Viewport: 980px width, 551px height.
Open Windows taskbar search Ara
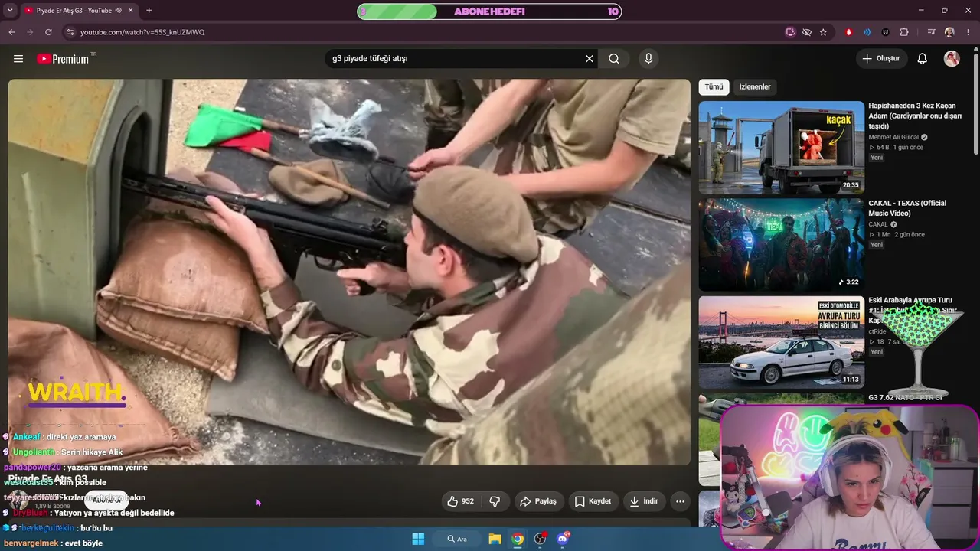pyautogui.click(x=457, y=539)
